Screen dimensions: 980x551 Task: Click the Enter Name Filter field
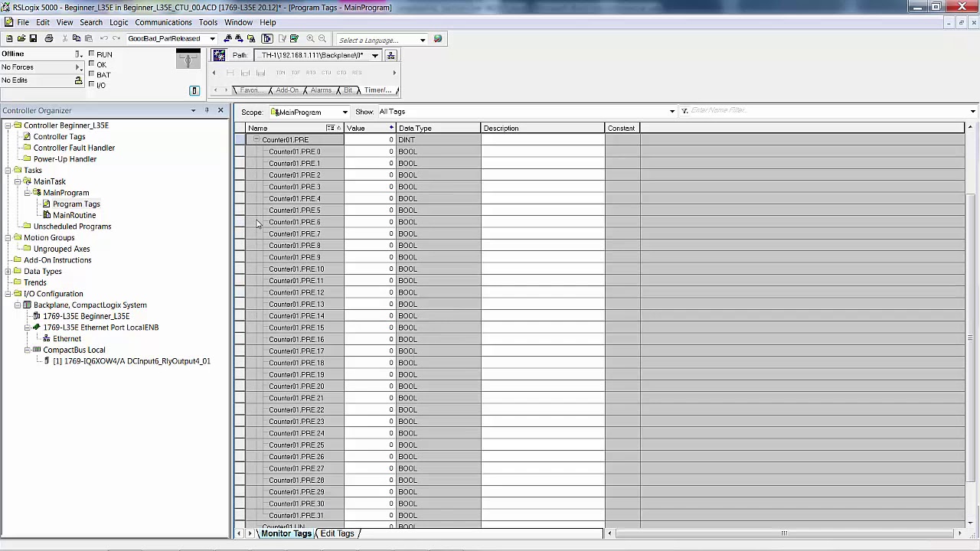[827, 111]
